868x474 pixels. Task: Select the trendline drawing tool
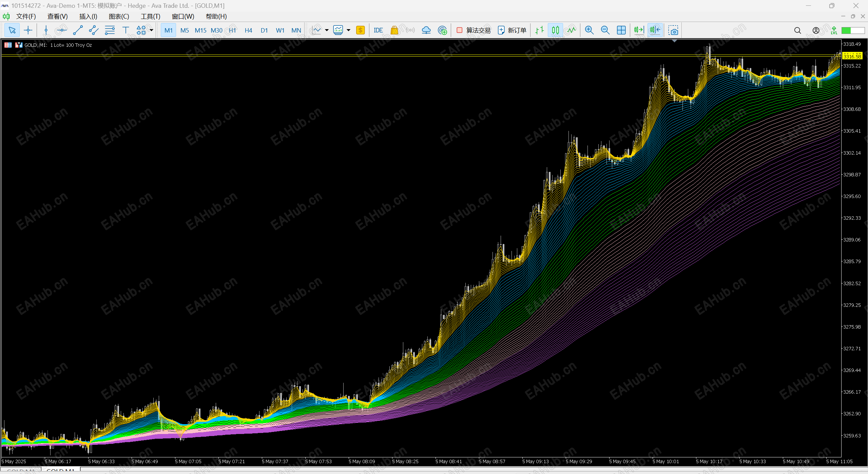pyautogui.click(x=78, y=30)
